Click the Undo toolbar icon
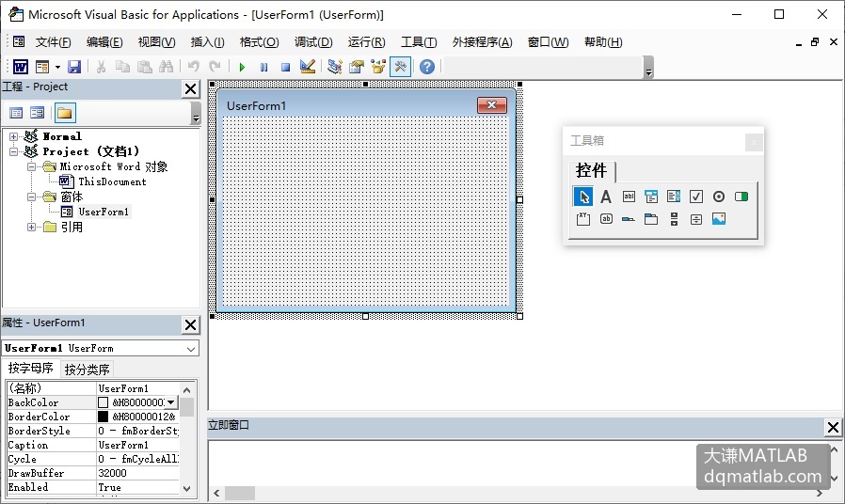The image size is (845, 504). coord(194,67)
